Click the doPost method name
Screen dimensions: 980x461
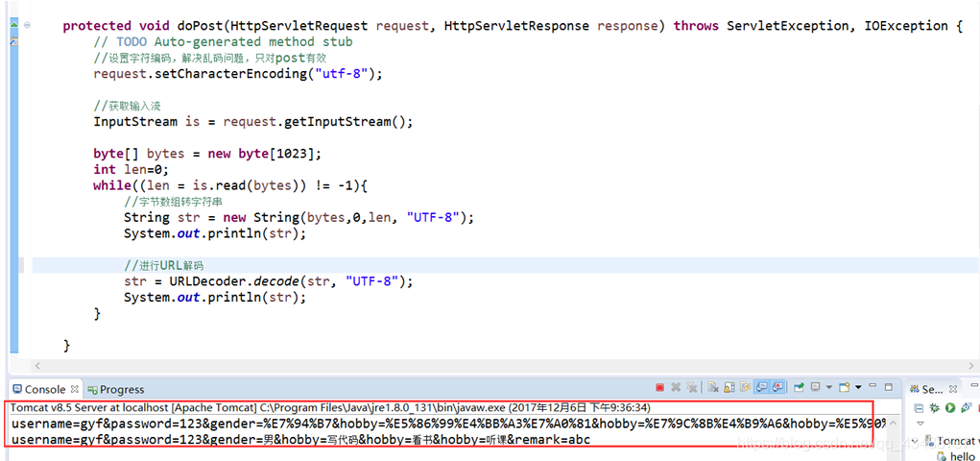pyautogui.click(x=202, y=26)
